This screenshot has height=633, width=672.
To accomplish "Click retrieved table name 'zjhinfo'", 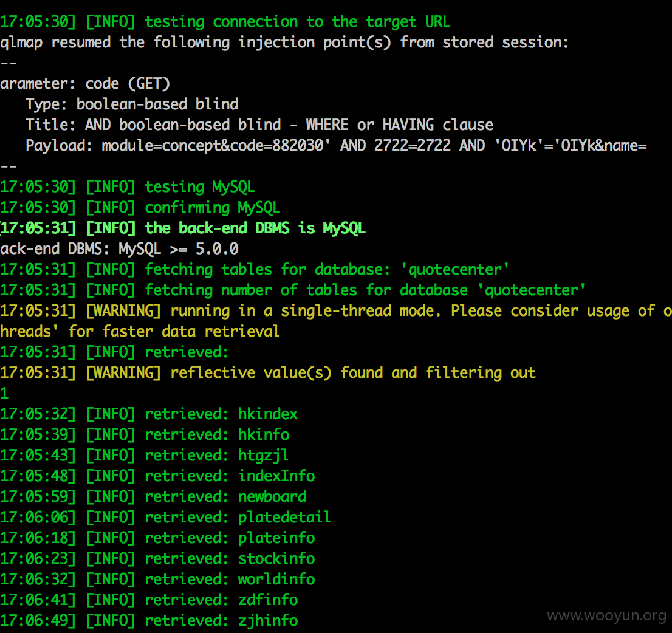I will click(268, 621).
